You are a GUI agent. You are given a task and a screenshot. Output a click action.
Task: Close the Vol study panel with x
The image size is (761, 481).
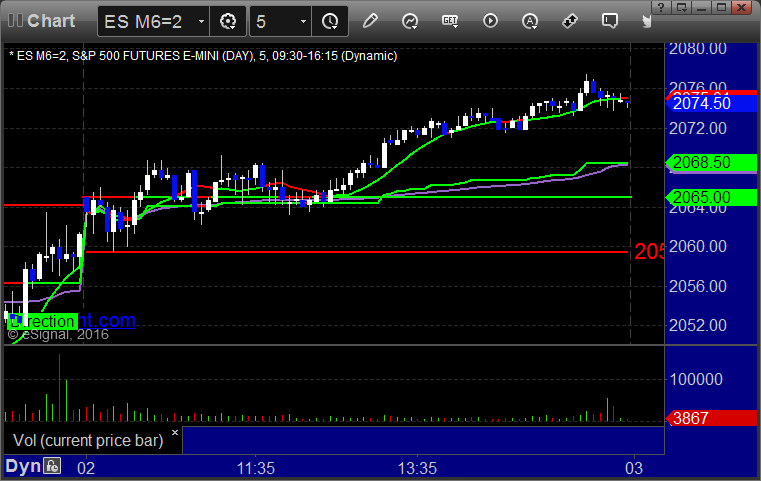175,432
